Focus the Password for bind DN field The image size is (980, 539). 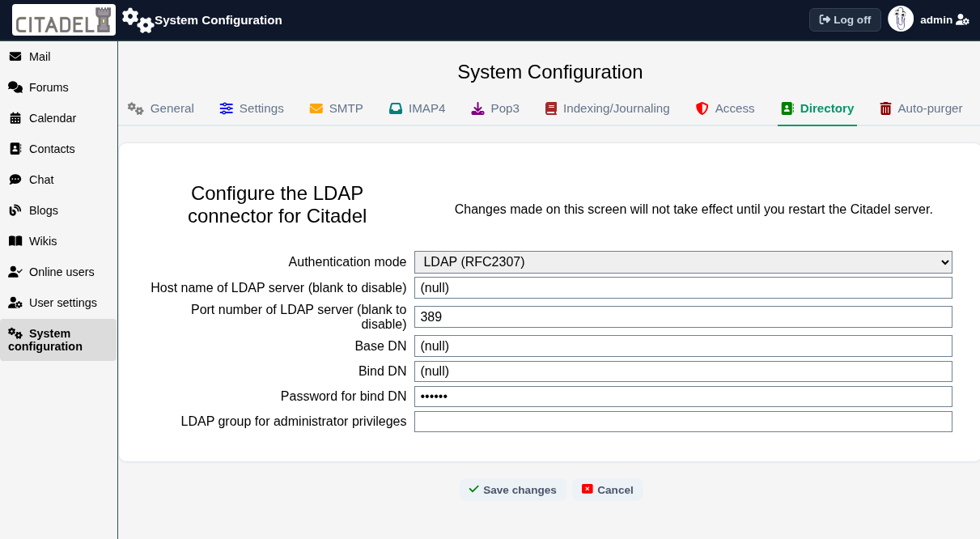(683, 397)
